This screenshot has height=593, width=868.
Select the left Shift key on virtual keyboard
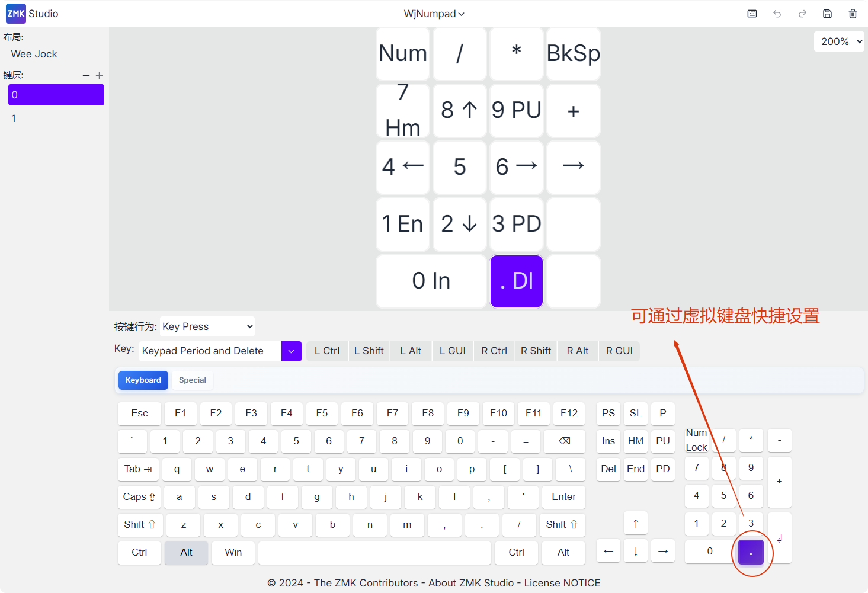[140, 524]
